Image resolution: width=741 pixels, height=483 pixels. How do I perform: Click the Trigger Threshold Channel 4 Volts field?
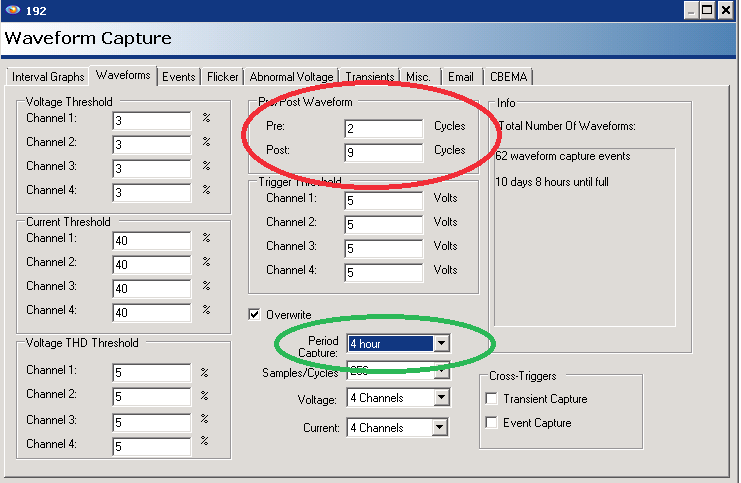[384, 273]
